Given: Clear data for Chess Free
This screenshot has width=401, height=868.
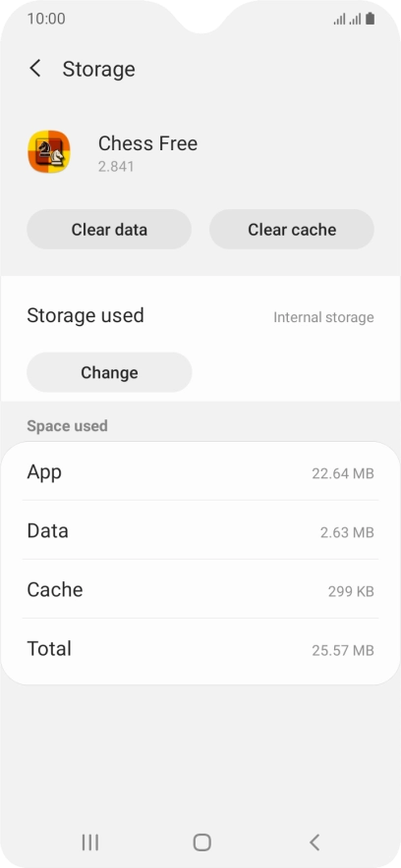Looking at the screenshot, I should [x=109, y=229].
